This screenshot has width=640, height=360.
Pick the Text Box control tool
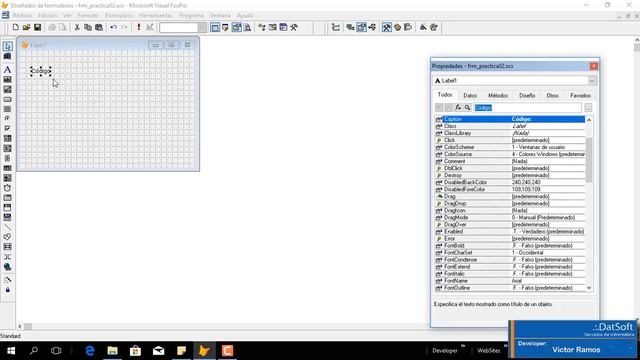click(7, 80)
